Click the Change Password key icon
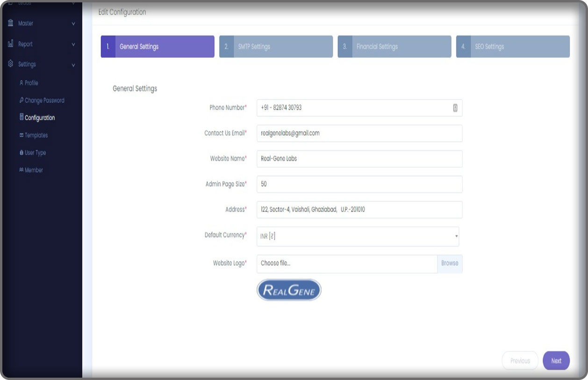This screenshot has width=588, height=380. pos(22,100)
